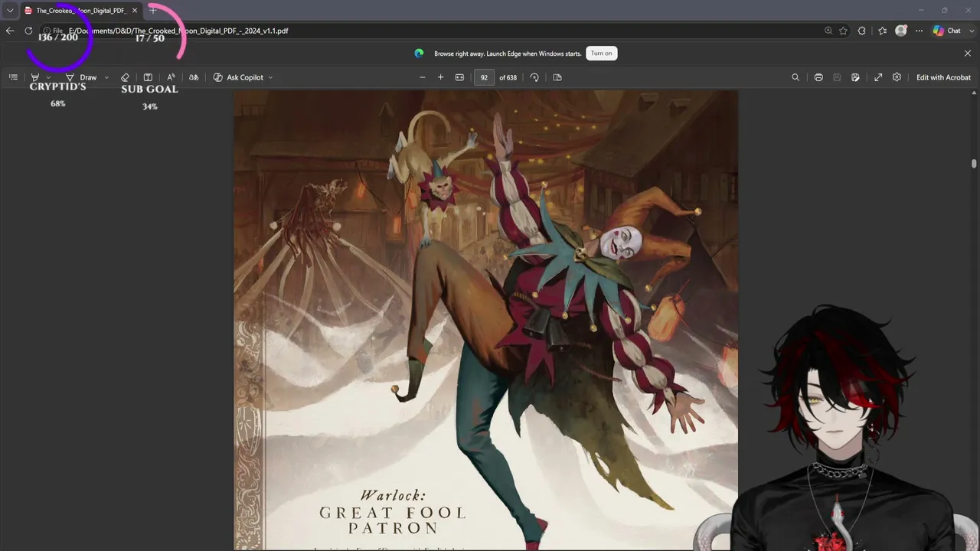Open Copilot Chat

coord(947,31)
